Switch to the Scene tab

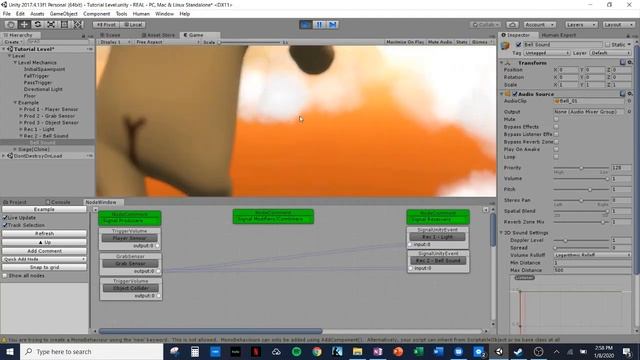(110, 36)
